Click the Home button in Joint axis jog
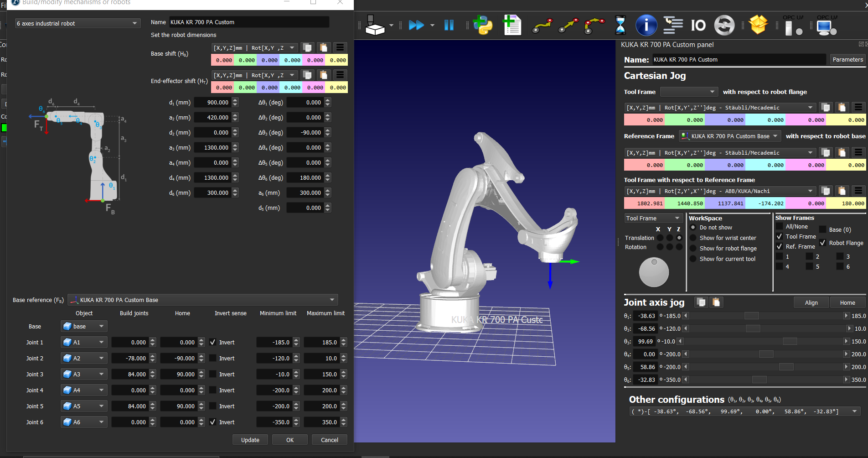868x458 pixels. 847,302
